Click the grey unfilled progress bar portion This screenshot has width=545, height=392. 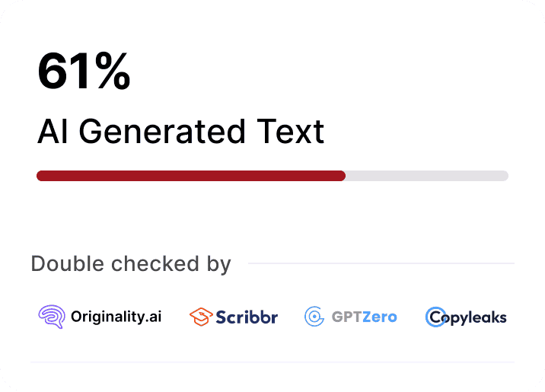[x=426, y=176]
